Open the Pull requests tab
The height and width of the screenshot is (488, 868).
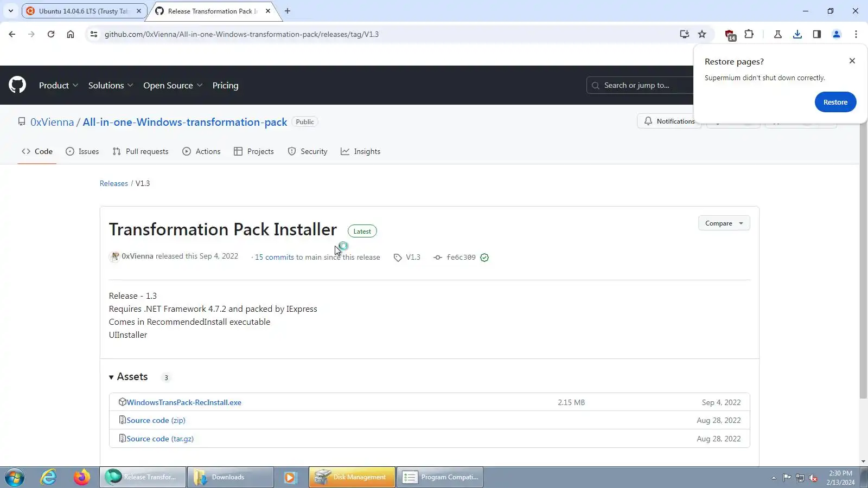click(141, 151)
